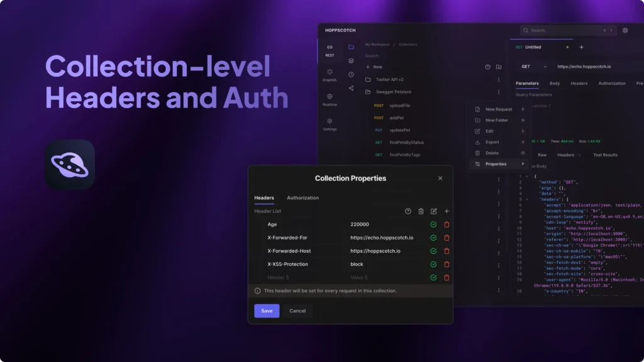Clear all headers with the Header List trash icon
This screenshot has height=362, width=644.
pyautogui.click(x=421, y=211)
